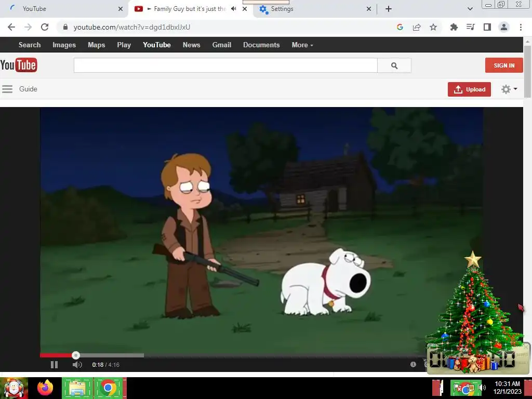Screen dimensions: 532x399
Task: Launch Firefox from the taskbar
Action: [x=46, y=388]
